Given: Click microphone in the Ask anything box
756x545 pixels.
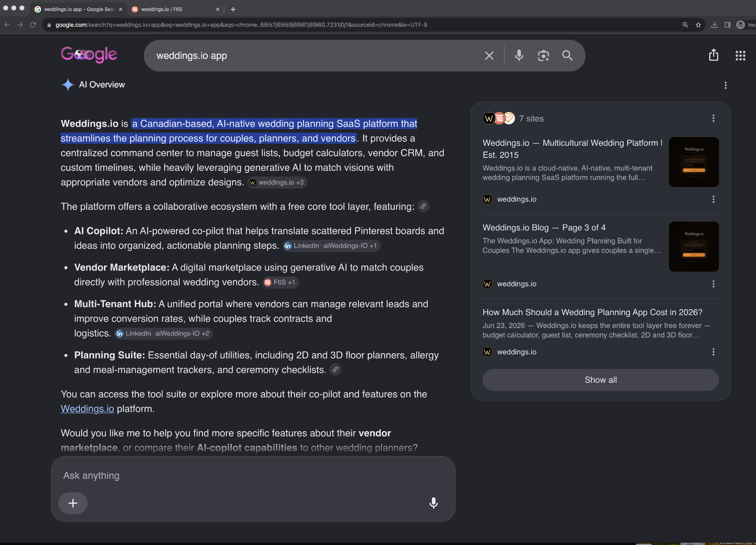Looking at the screenshot, I should tap(434, 503).
